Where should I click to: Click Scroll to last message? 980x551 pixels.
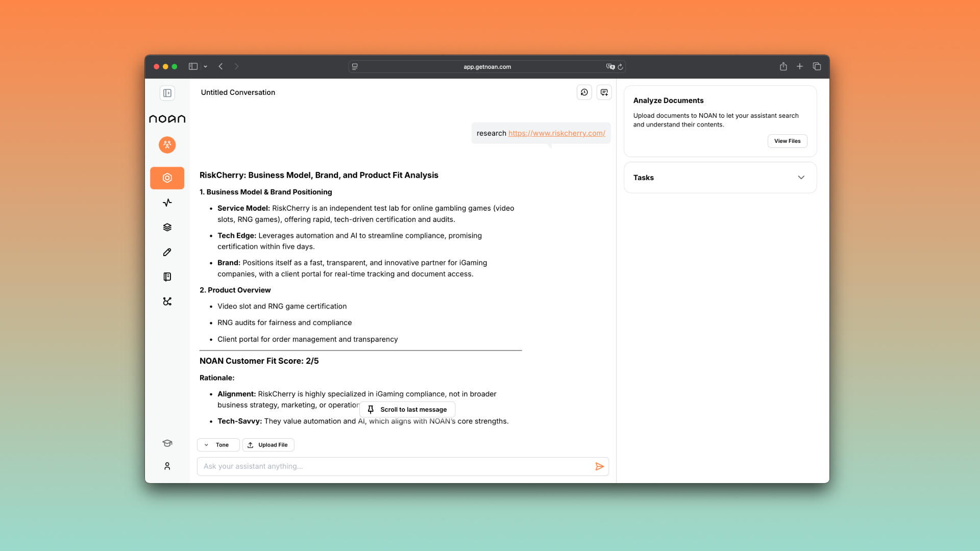[x=407, y=410]
